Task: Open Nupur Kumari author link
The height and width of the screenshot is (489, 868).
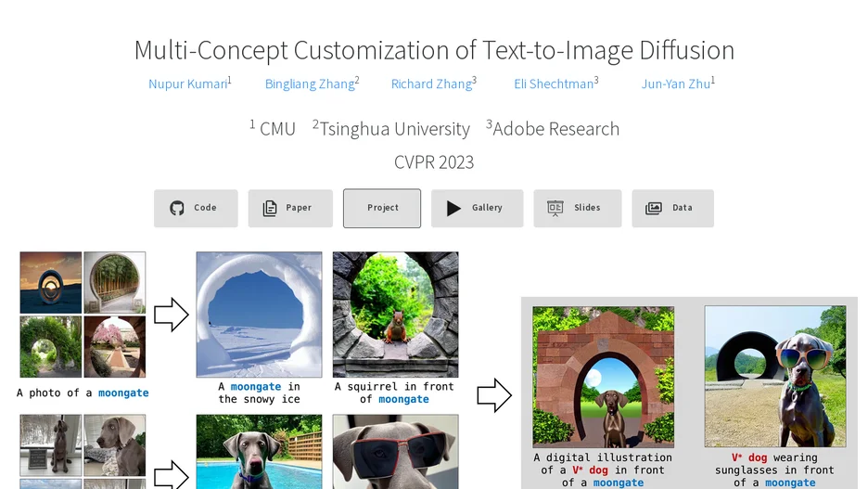Action: [x=188, y=84]
